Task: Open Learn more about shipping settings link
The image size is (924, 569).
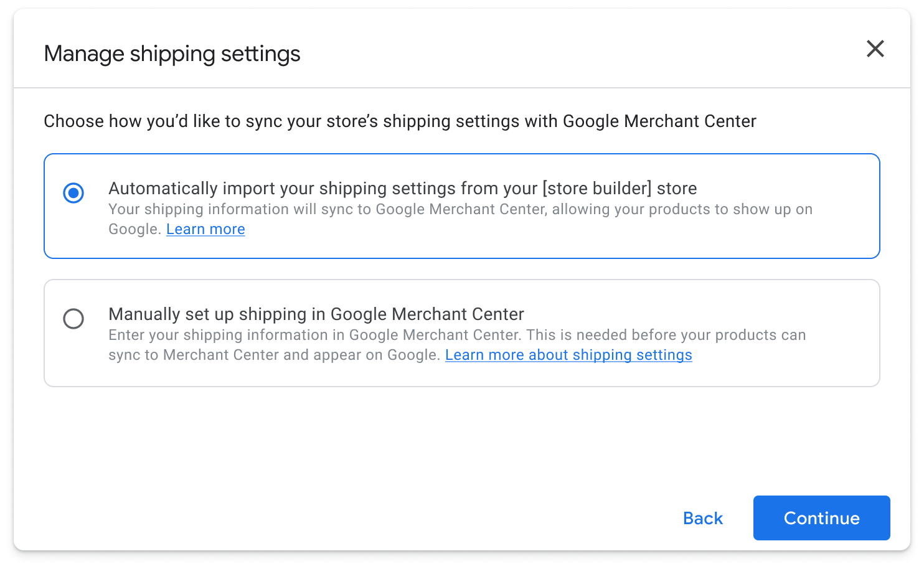Action: click(568, 355)
